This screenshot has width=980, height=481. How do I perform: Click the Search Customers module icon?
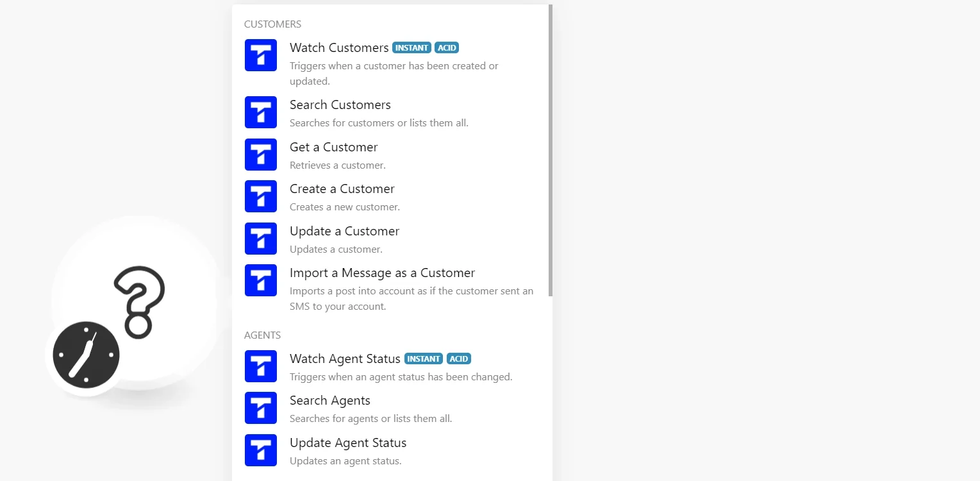tap(261, 112)
